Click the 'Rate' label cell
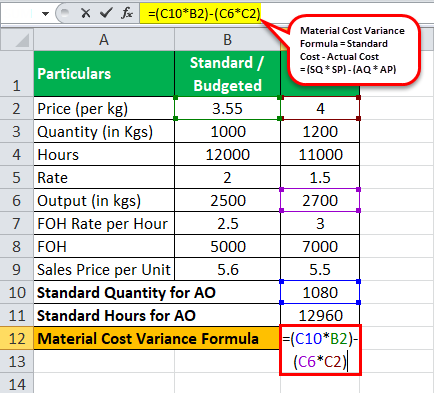Viewport: 434px width, 393px height. [x=104, y=178]
